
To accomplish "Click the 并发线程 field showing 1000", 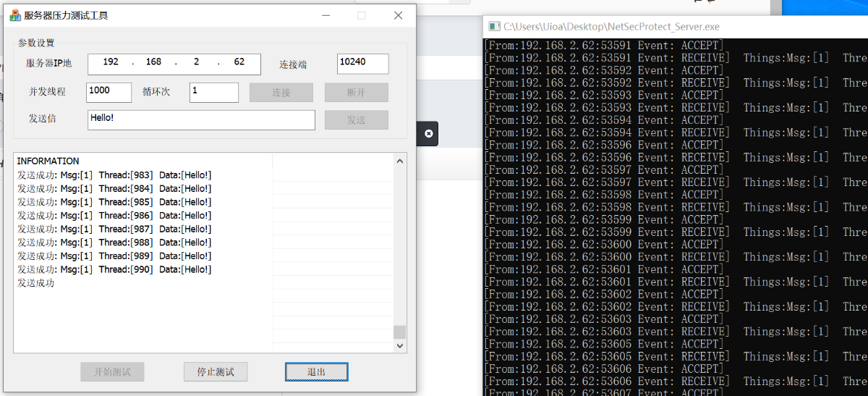I will [x=109, y=93].
